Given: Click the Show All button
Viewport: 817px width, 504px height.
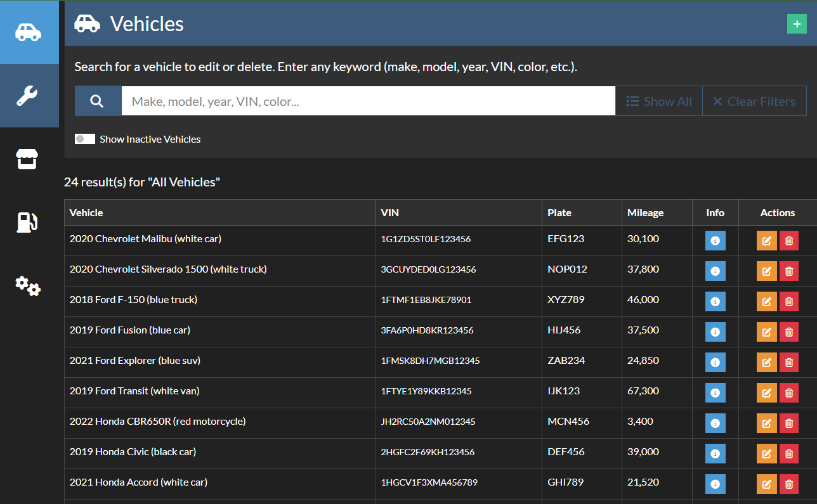Looking at the screenshot, I should click(659, 101).
